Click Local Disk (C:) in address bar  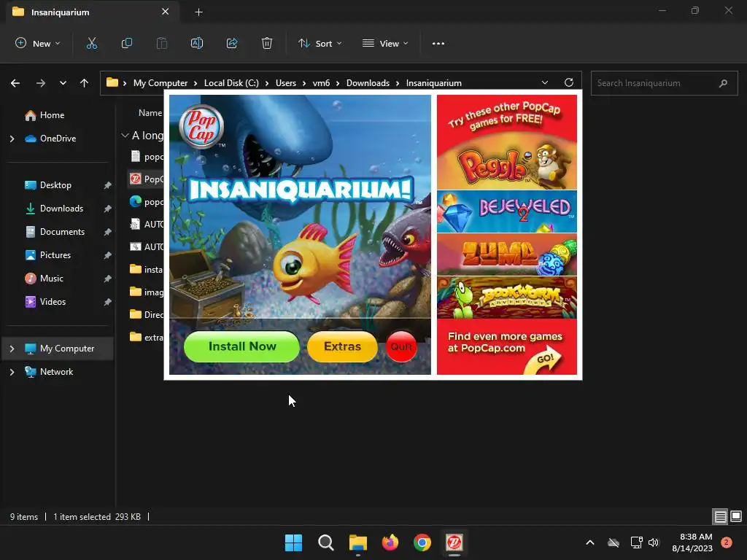[231, 83]
